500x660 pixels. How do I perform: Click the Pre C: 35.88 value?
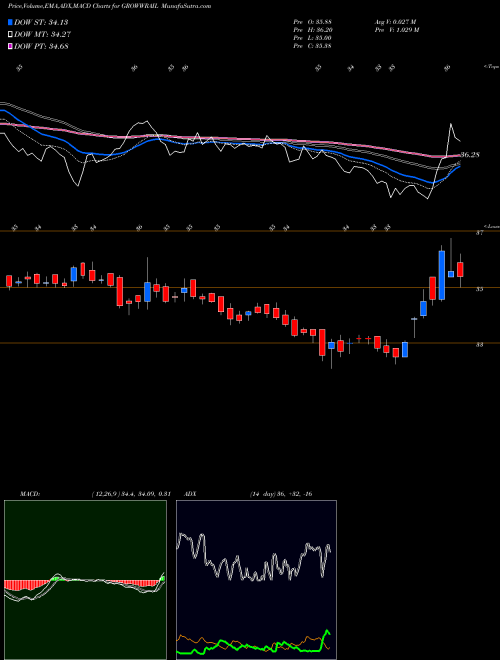pyautogui.click(x=312, y=46)
